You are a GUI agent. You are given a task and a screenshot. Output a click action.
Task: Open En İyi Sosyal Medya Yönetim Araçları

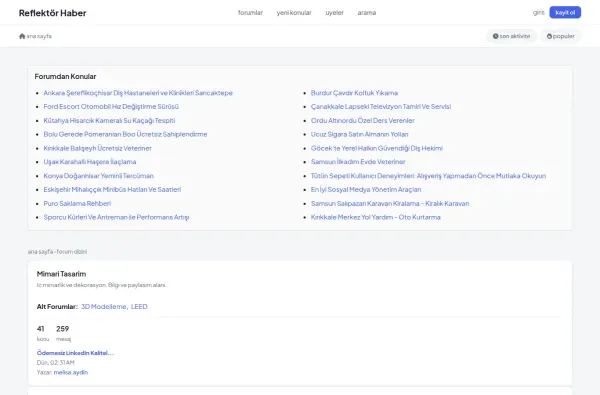(366, 189)
